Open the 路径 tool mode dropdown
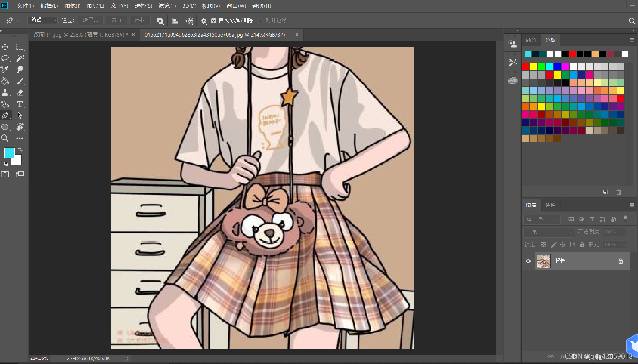This screenshot has height=364, width=638. 43,20
